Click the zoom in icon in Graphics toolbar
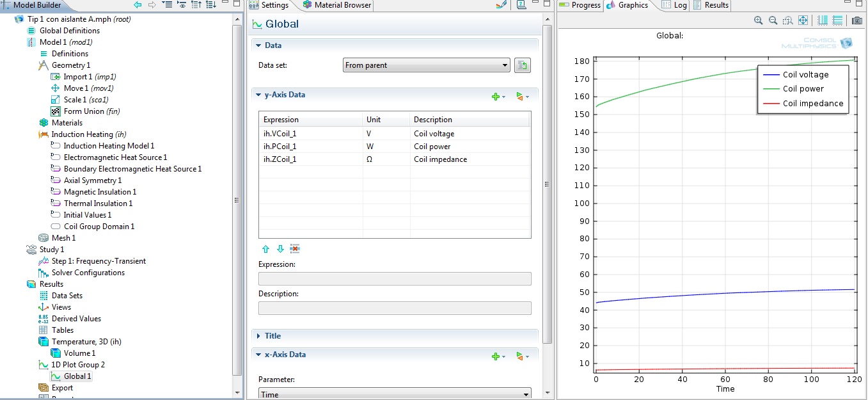 [758, 20]
